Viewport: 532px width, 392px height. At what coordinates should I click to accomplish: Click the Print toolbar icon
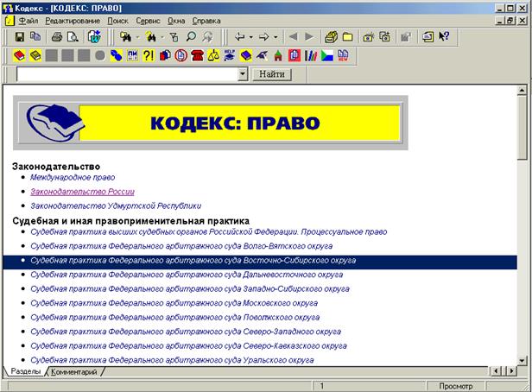[57, 36]
